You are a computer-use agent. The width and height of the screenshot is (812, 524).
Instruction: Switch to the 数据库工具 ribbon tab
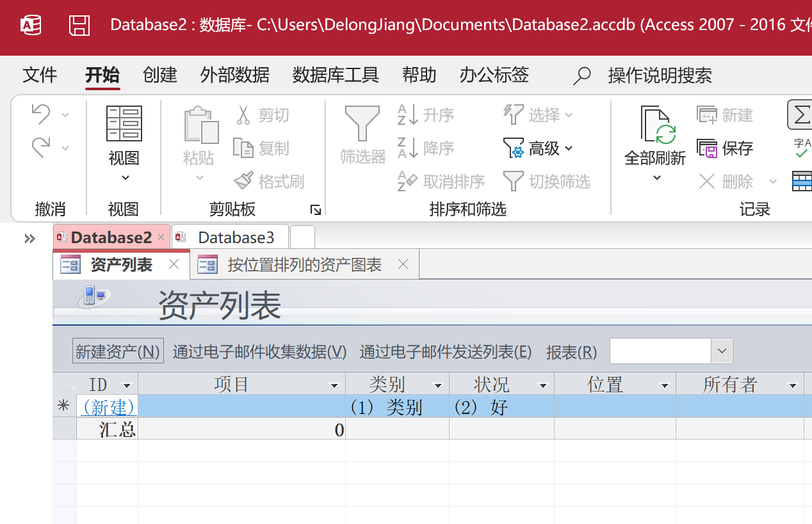point(336,75)
